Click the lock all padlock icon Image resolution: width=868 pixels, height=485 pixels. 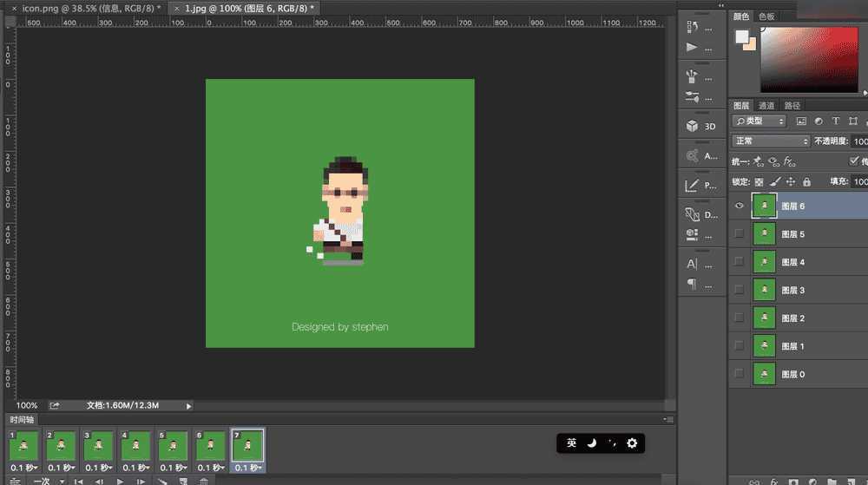806,182
